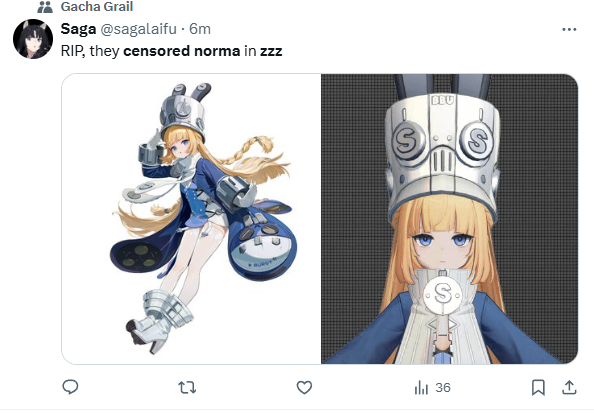The height and width of the screenshot is (414, 594).
Task: Open the Gacha Grail community link
Action: click(x=97, y=6)
